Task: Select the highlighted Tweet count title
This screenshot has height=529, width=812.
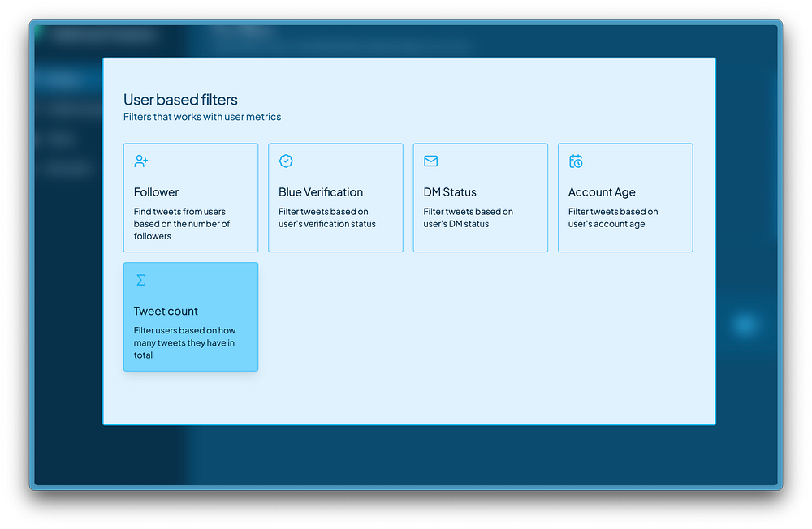Action: point(166,311)
